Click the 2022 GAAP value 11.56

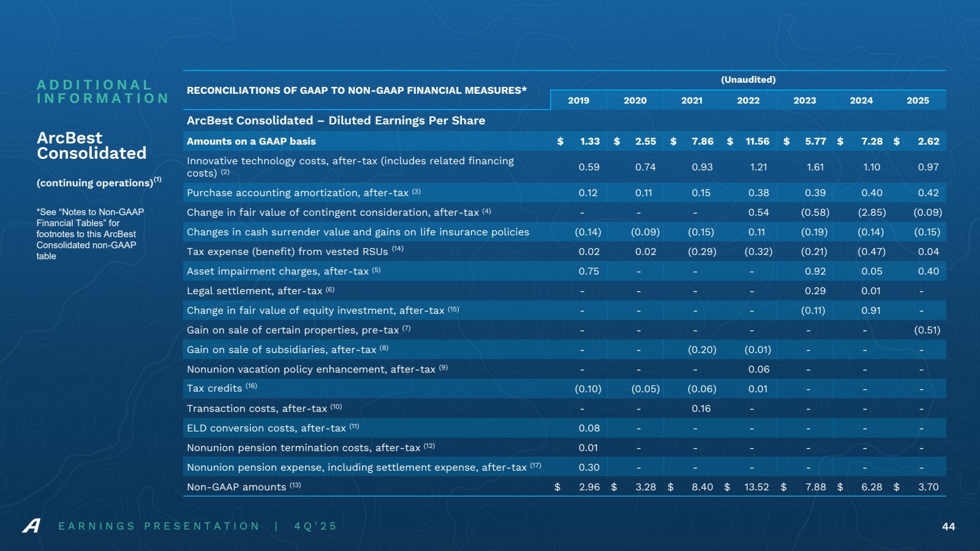click(x=757, y=142)
